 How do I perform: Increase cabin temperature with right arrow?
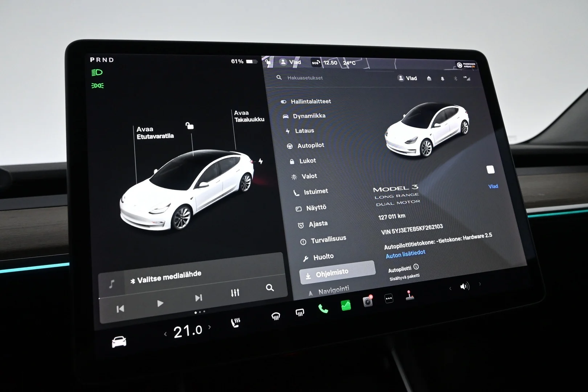pyautogui.click(x=209, y=327)
